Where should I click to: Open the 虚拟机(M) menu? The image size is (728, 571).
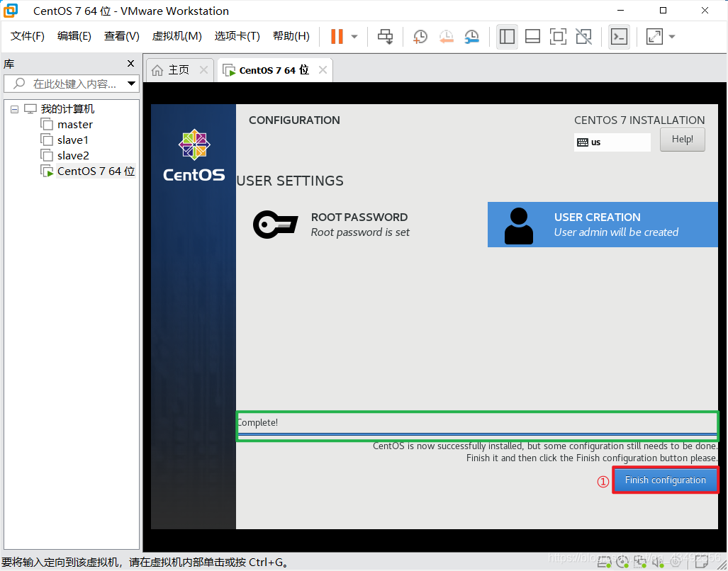177,36
